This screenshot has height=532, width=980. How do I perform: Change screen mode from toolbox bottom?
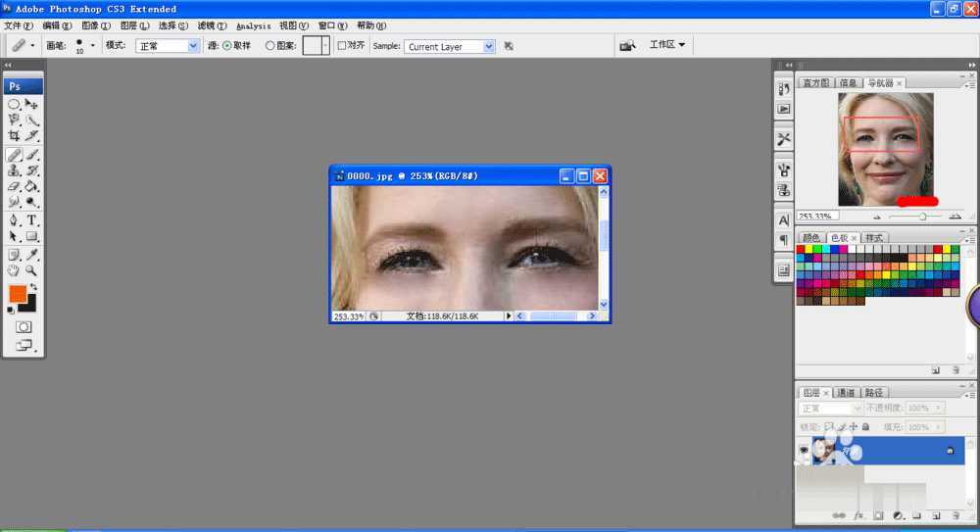[24, 345]
